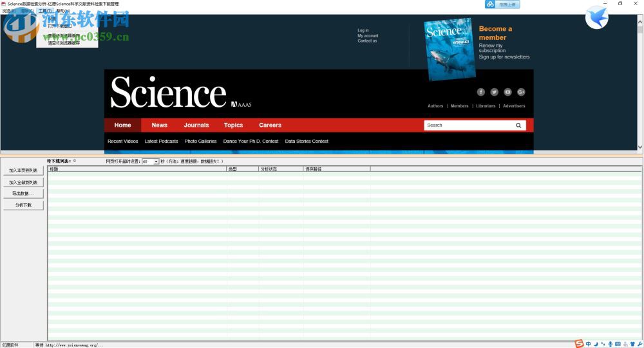Open the Topics tab
The width and height of the screenshot is (644, 348).
[x=233, y=125]
